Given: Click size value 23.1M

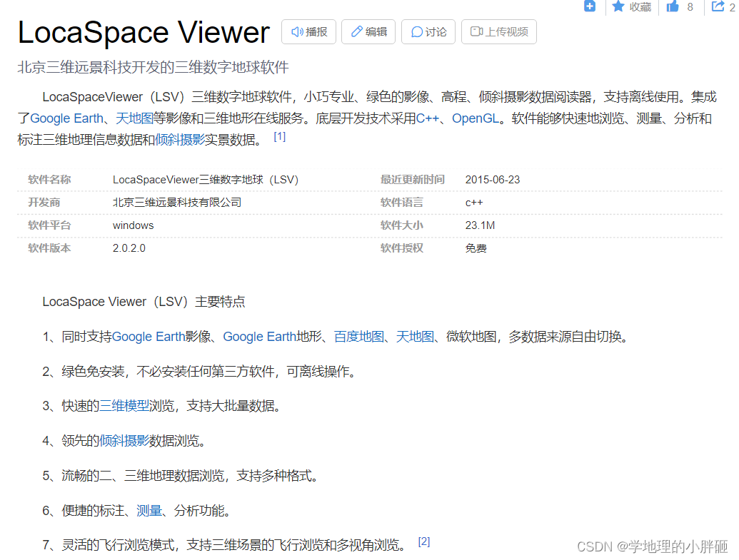Looking at the screenshot, I should point(480,225).
